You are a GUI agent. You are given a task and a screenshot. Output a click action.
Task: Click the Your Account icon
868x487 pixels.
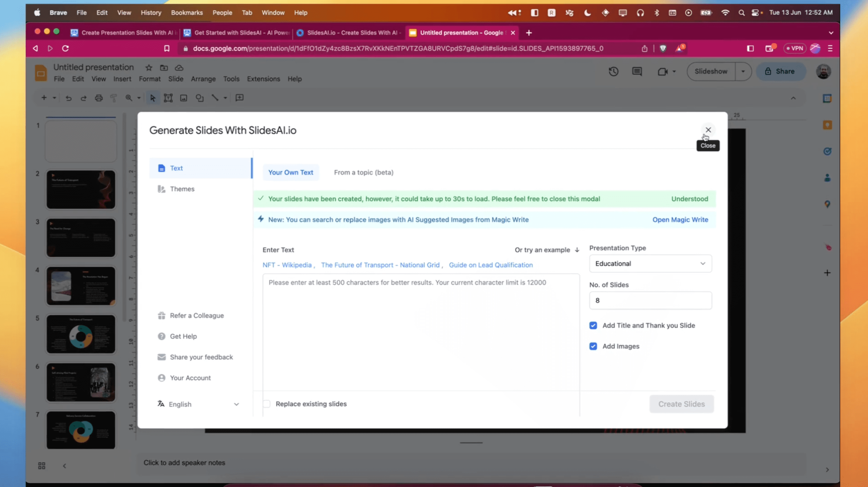click(161, 377)
